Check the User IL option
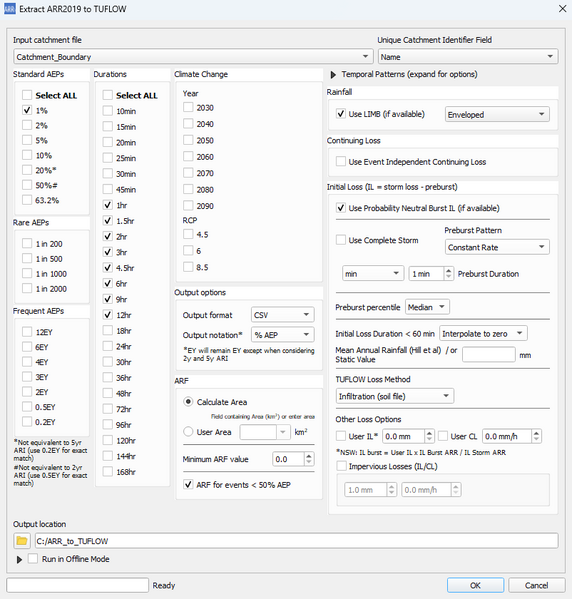 tap(340, 436)
